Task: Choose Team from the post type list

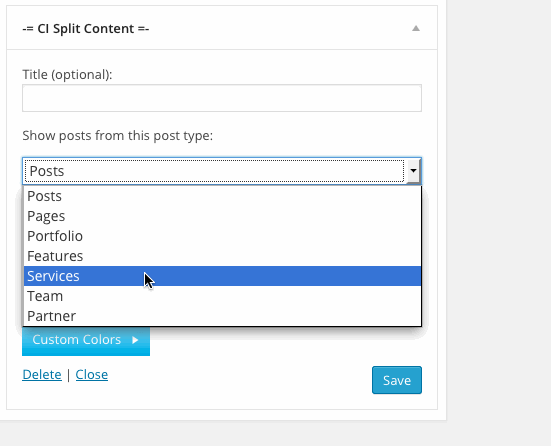Action: point(222,296)
